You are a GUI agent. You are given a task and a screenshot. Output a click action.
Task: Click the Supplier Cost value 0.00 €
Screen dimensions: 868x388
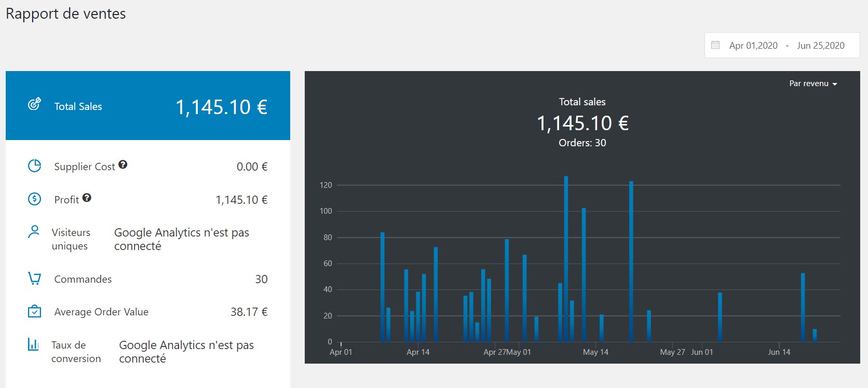[x=252, y=167]
